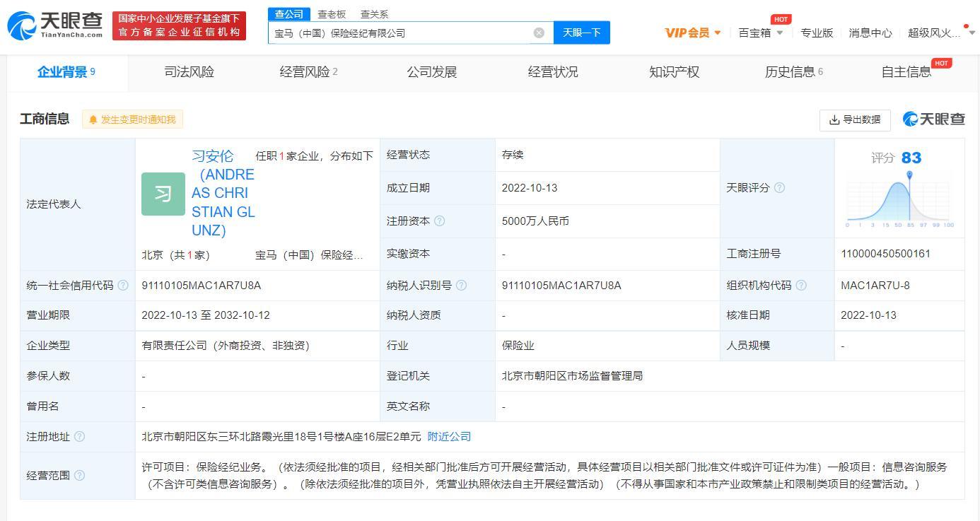Open the 附近公司 link

tap(449, 437)
